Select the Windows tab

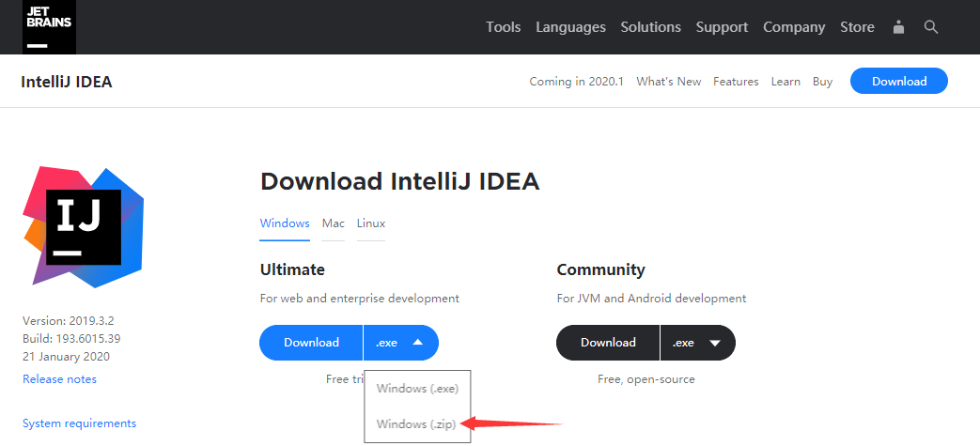(285, 223)
